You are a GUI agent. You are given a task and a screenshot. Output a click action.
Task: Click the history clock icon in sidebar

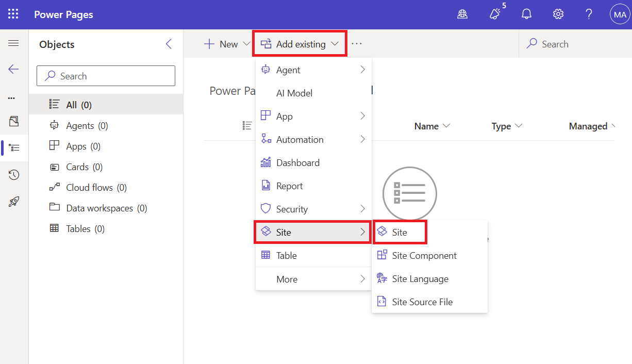tap(14, 175)
